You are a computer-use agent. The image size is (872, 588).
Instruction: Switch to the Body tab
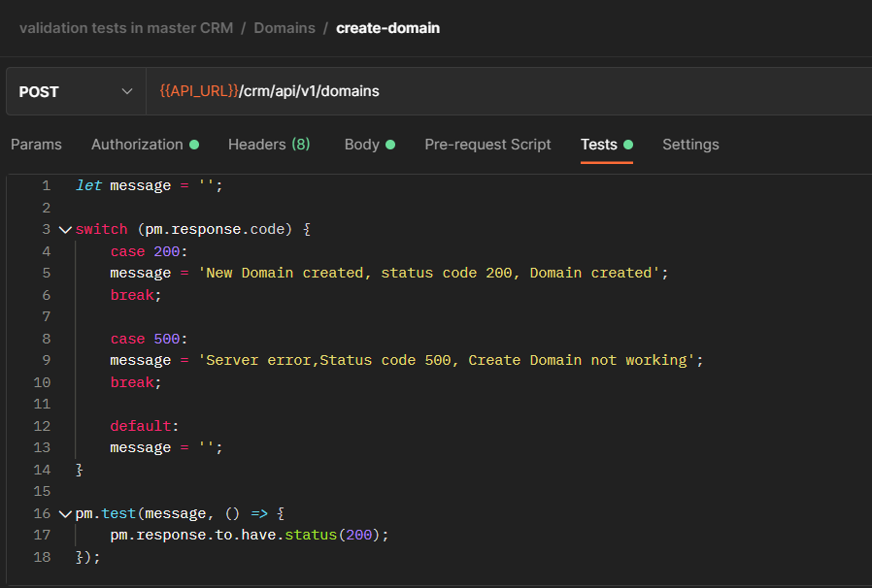tap(361, 144)
